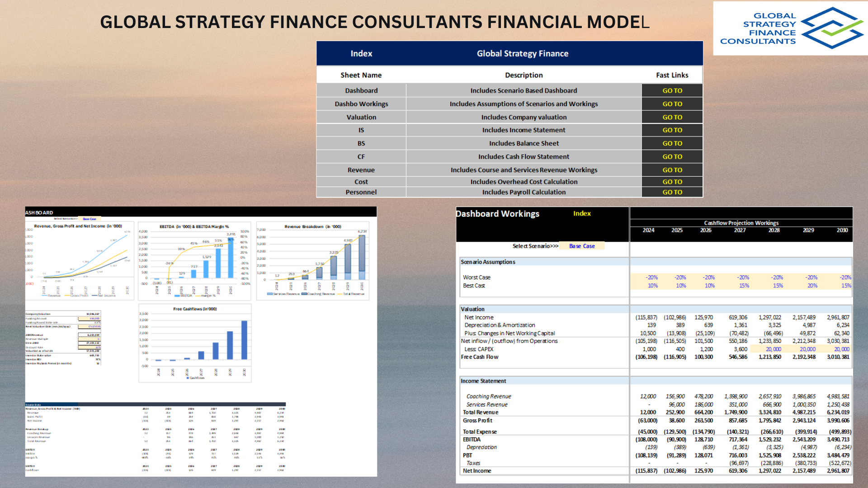Click 'Total Revenue' row label
Viewport: 868px width, 488px height.
480,413
